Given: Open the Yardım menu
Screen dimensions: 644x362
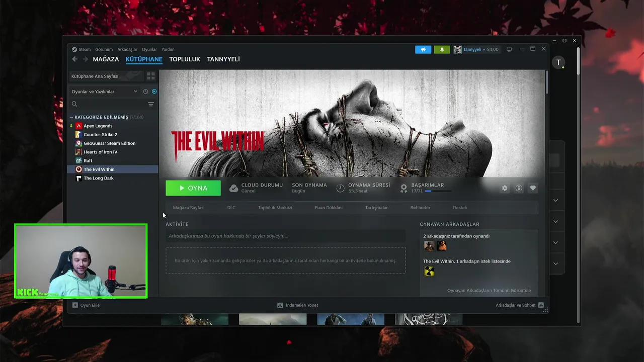Looking at the screenshot, I should tap(168, 49).
